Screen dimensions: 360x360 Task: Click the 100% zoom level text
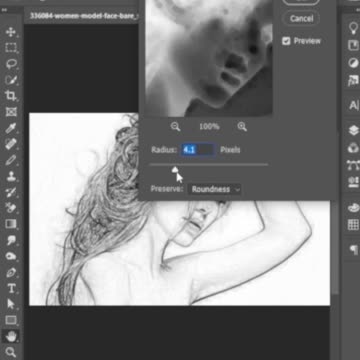tap(209, 127)
